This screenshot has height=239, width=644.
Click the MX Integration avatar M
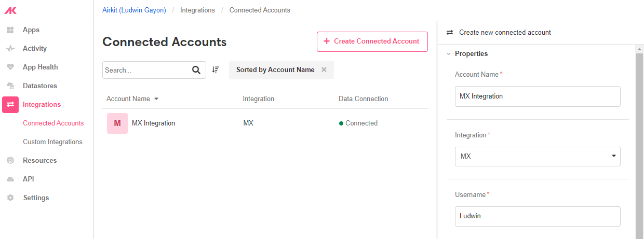point(117,123)
